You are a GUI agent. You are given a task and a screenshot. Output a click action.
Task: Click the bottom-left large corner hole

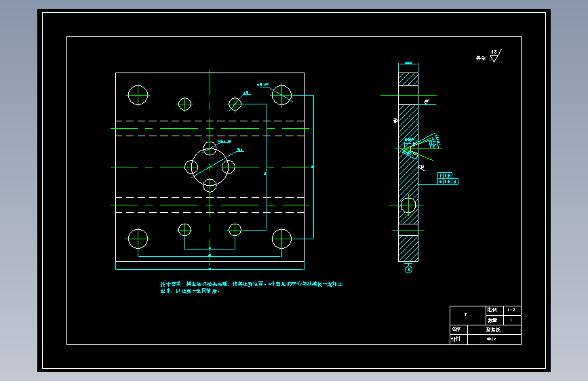pos(138,239)
